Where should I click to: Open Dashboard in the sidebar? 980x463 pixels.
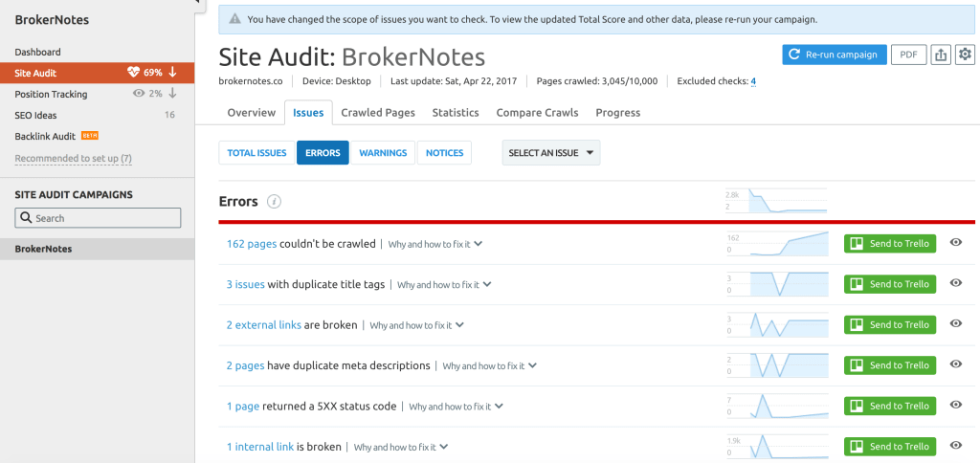click(x=37, y=52)
